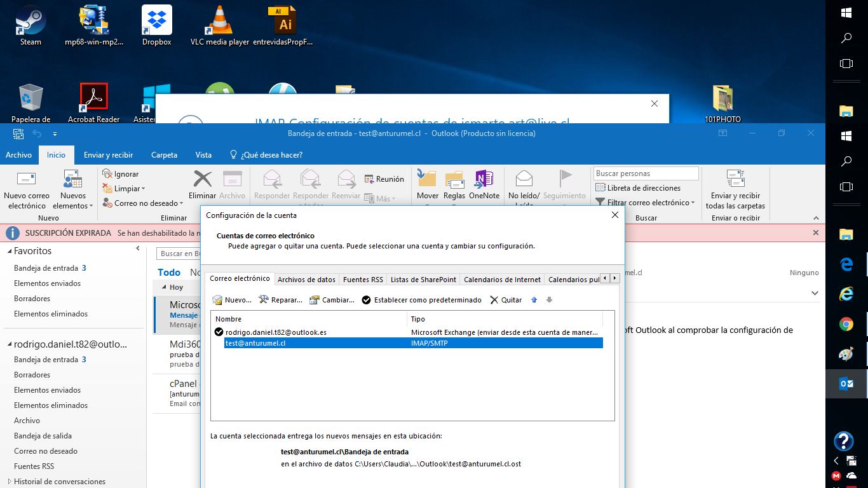
Task: Dismiss the SUSCRIPCIÓN EXPIRADA banner with X
Action: pos(816,233)
